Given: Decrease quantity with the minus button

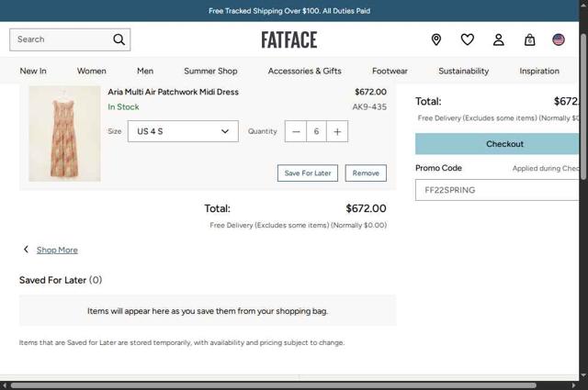Looking at the screenshot, I should (x=296, y=131).
